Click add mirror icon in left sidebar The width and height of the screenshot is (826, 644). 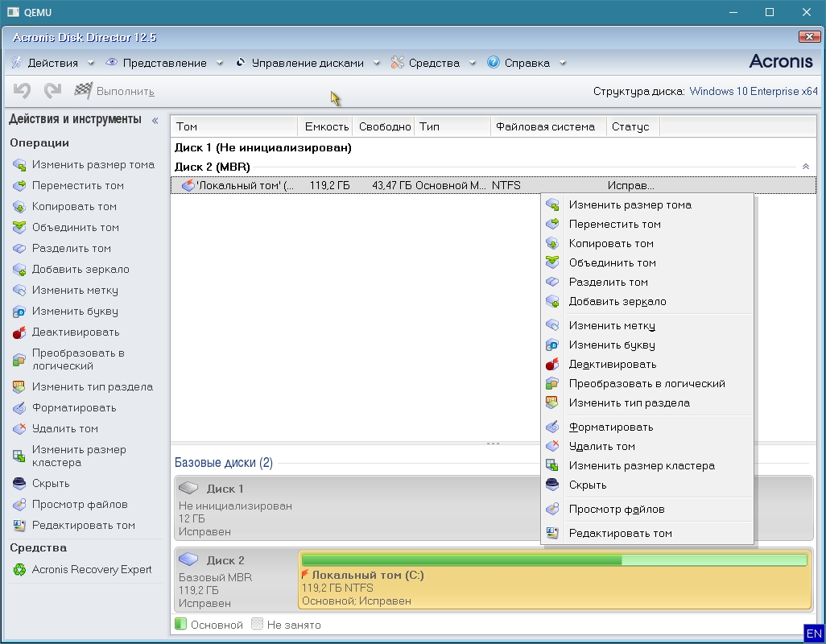tap(19, 269)
